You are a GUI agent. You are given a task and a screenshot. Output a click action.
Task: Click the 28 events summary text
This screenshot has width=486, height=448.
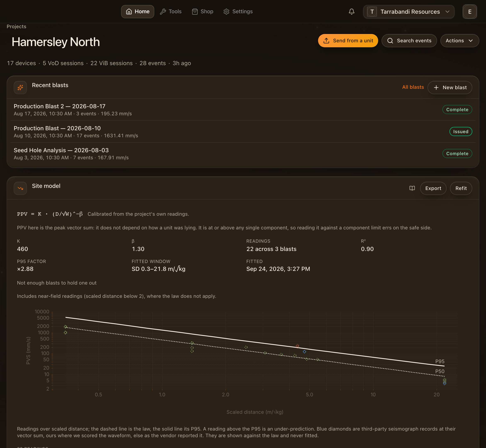click(152, 63)
